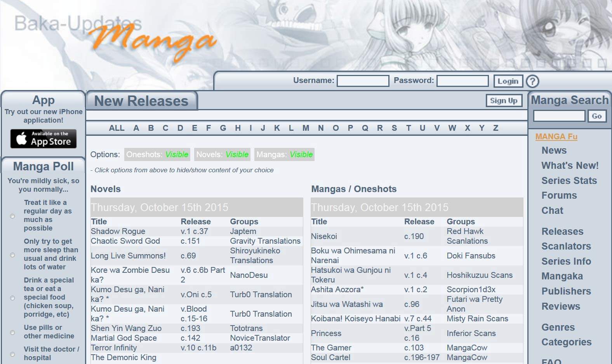Select 'Treat it like a regular day' poll option
The image size is (612, 364).
tap(12, 216)
